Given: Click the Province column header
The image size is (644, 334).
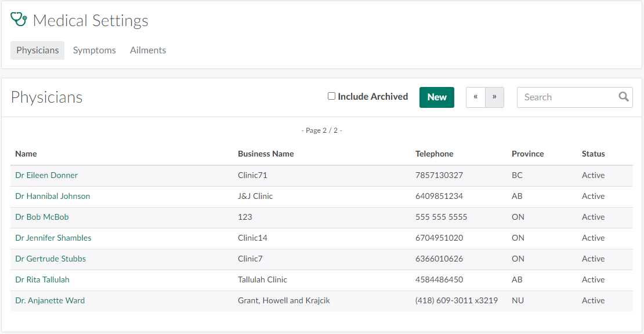Looking at the screenshot, I should [x=527, y=154].
